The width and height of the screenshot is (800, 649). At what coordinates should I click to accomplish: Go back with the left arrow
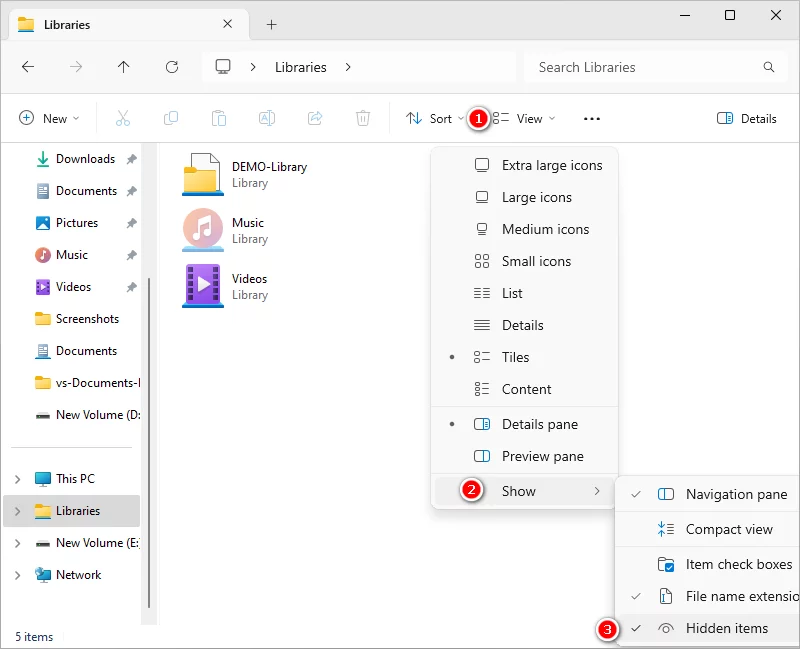(x=28, y=67)
